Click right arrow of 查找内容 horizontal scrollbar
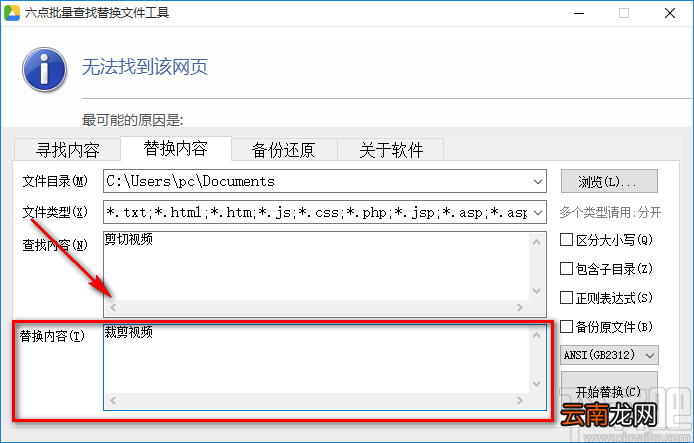The image size is (694, 443). pos(520,307)
